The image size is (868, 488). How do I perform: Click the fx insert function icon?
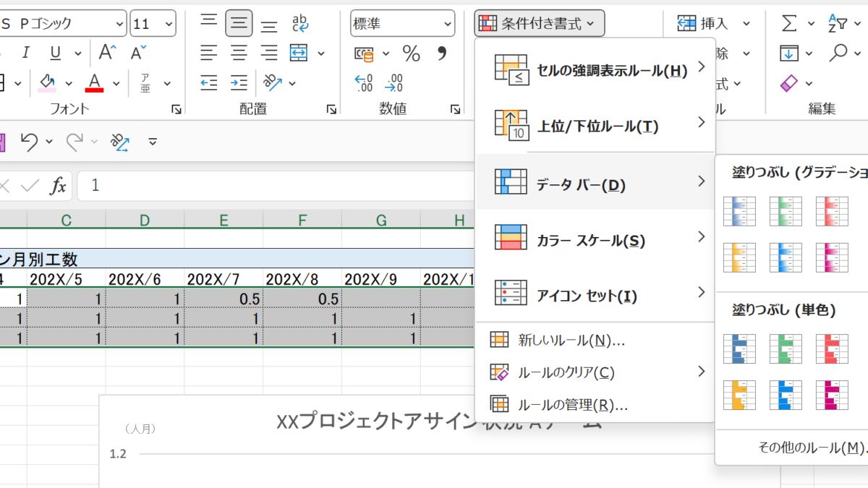[58, 186]
